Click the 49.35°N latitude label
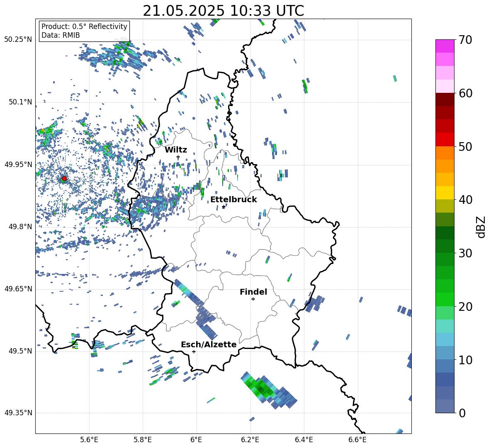Screen dimensions: 491x448 click(x=18, y=413)
